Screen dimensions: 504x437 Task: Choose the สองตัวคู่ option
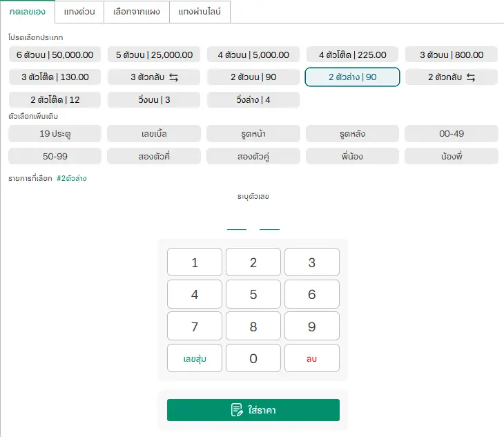click(253, 156)
